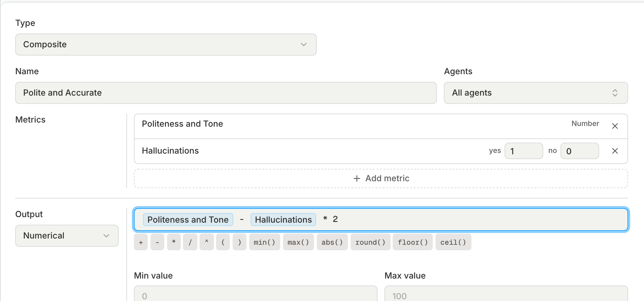
Task: Insert the round() function
Action: point(370,242)
